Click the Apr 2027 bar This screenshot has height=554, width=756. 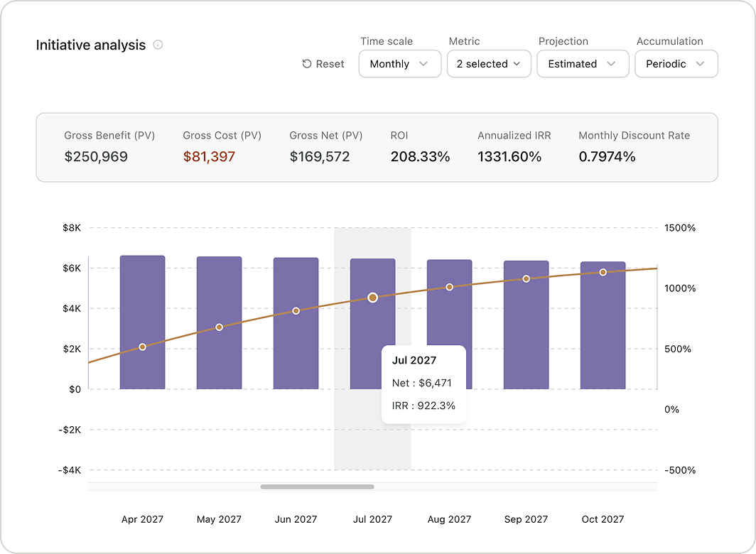143,322
